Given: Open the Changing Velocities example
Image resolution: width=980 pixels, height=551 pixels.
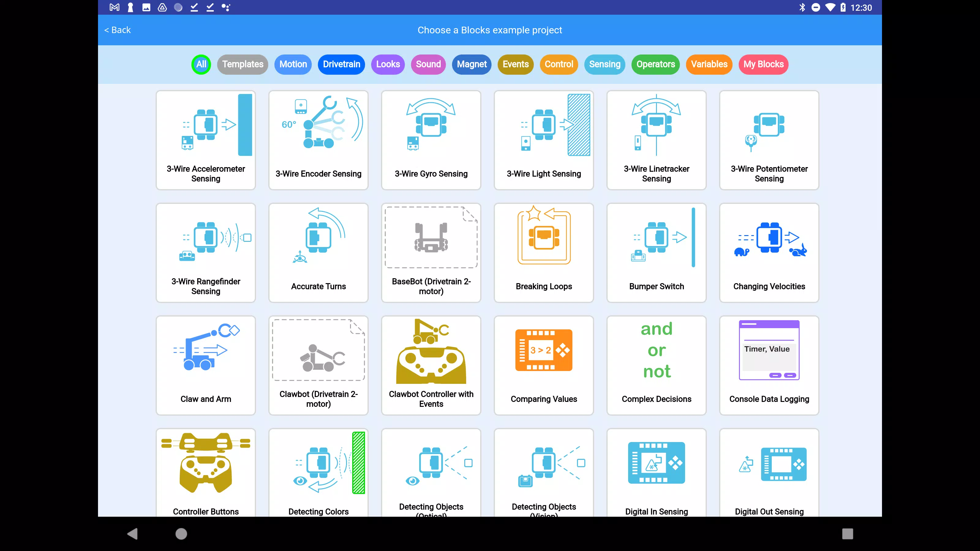Looking at the screenshot, I should (x=769, y=253).
